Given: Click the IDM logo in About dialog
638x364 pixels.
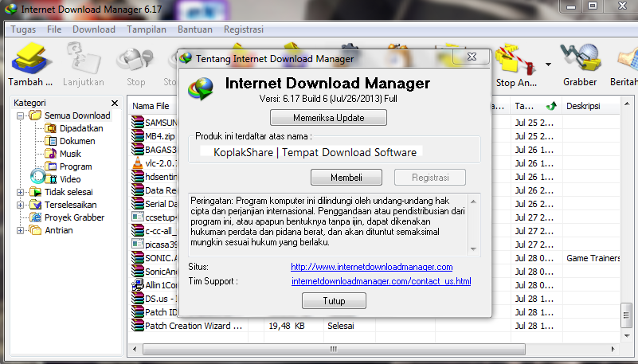Looking at the screenshot, I should tap(201, 88).
